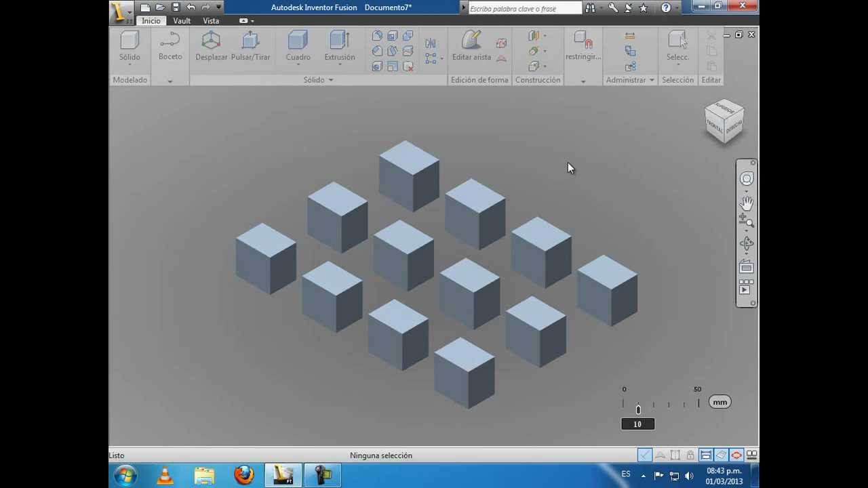Click the scale ruler slider handle
The width and height of the screenshot is (868, 488).
[x=638, y=409]
